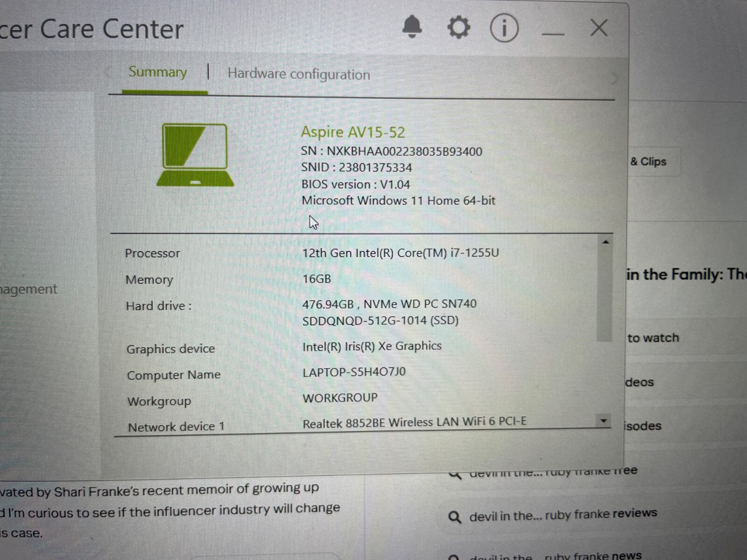Minimize the Acer Care Center window

[x=553, y=34]
